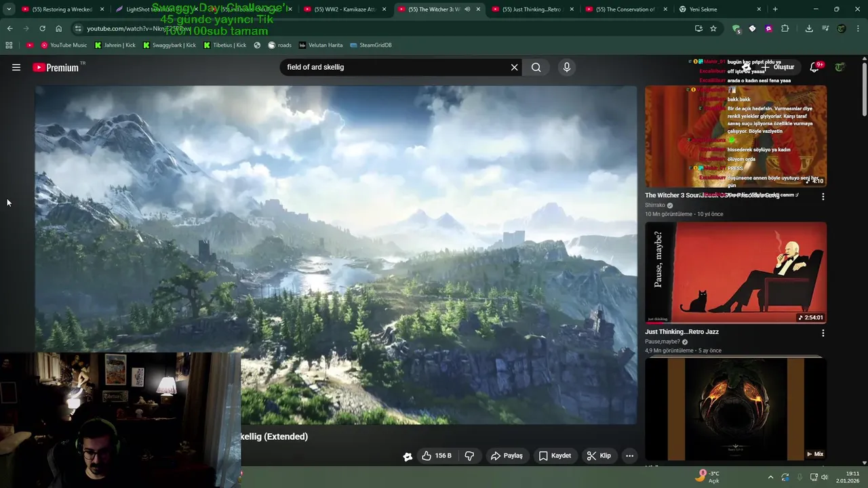Open YouTube Music bookmark
The height and width of the screenshot is (488, 868).
pyautogui.click(x=64, y=45)
